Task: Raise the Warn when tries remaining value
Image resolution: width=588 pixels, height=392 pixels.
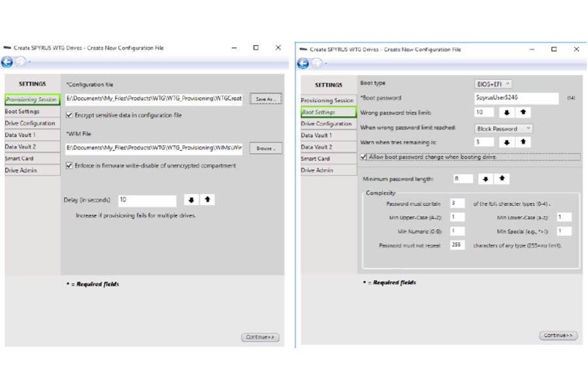Action: pyautogui.click(x=523, y=142)
